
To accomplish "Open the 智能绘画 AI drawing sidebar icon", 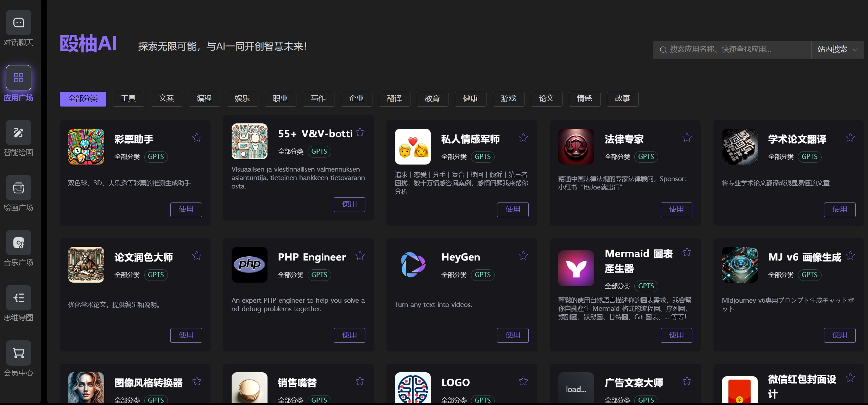I will coord(18,133).
